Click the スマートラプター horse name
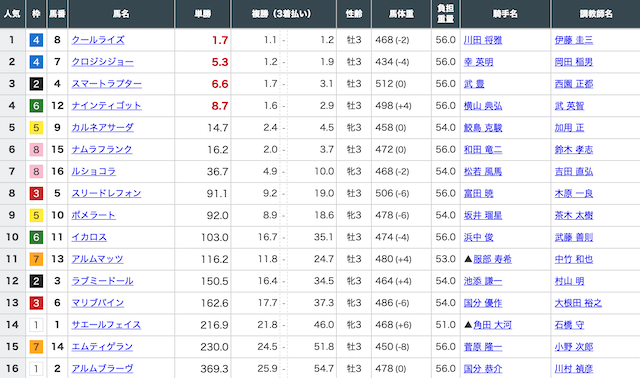 (107, 84)
